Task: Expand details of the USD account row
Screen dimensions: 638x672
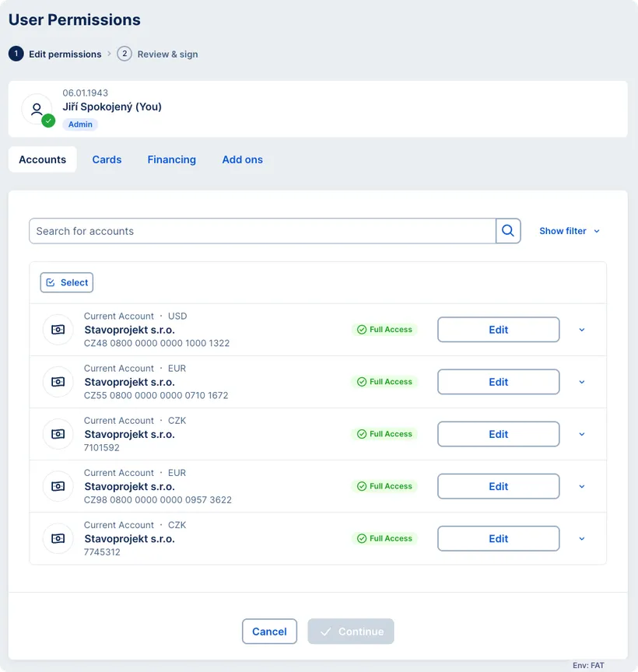Action: pyautogui.click(x=582, y=330)
